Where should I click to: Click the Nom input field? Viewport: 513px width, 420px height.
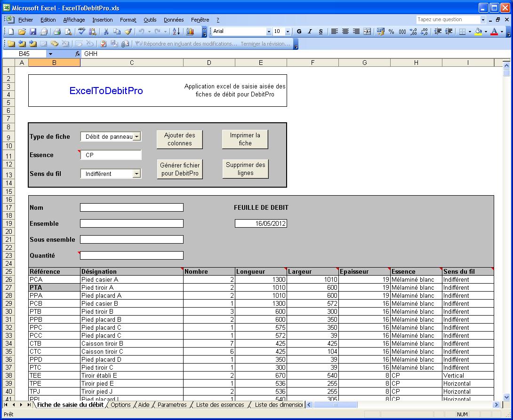[x=131, y=207]
